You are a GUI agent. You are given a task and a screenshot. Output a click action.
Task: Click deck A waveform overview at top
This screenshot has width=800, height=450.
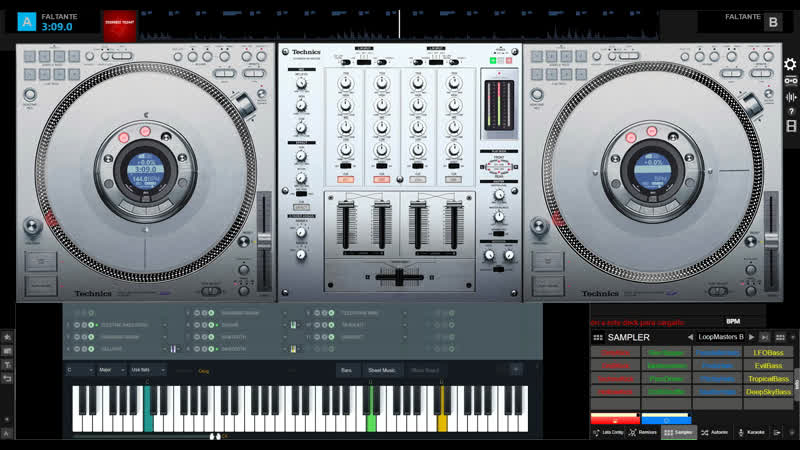pyautogui.click(x=399, y=24)
